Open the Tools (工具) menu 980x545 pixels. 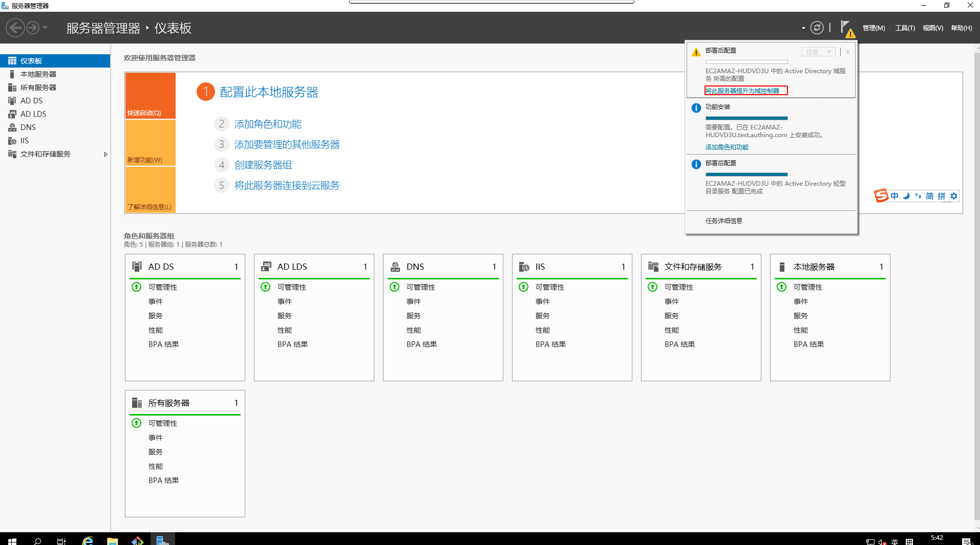point(905,28)
